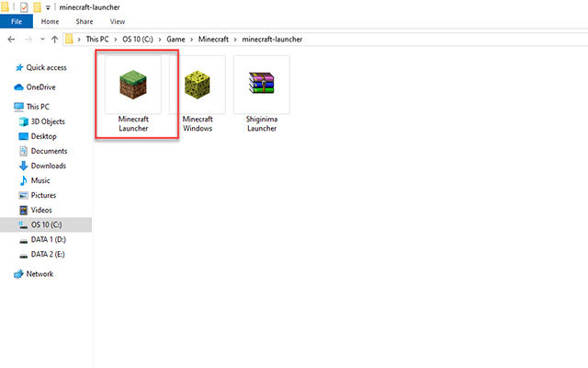This screenshot has width=588, height=368.
Task: Switch to the Share ribbon tab
Action: (x=85, y=21)
